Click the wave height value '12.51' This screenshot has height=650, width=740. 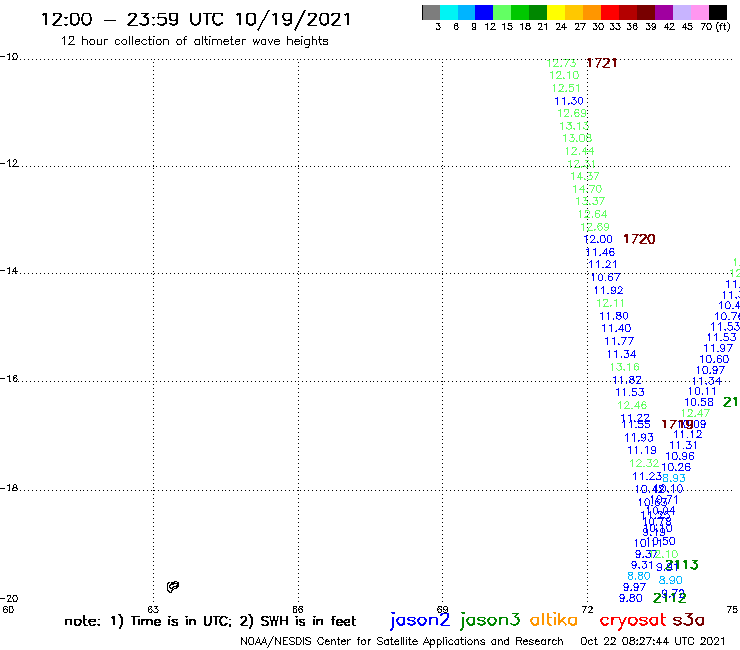point(566,88)
